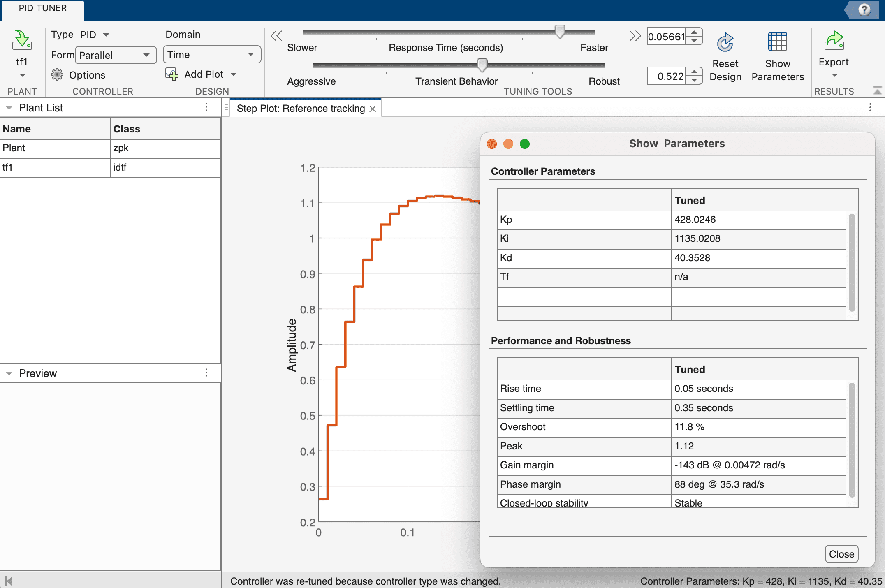Open the Domain Time dropdown
The width and height of the screenshot is (885, 588).
click(x=212, y=54)
